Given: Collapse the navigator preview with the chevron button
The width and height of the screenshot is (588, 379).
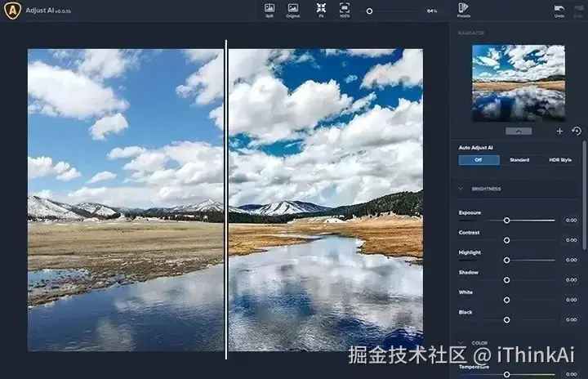Looking at the screenshot, I should click(x=519, y=132).
